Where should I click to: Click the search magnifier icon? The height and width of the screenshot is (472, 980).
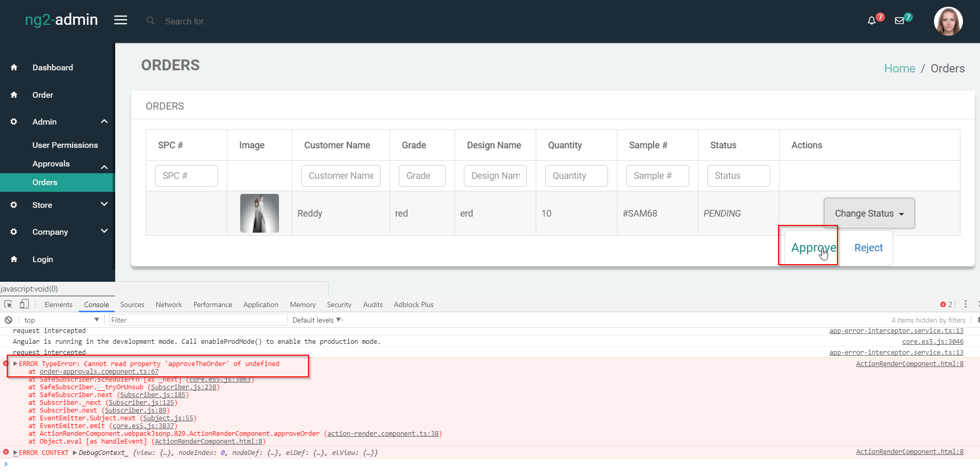[x=150, y=21]
